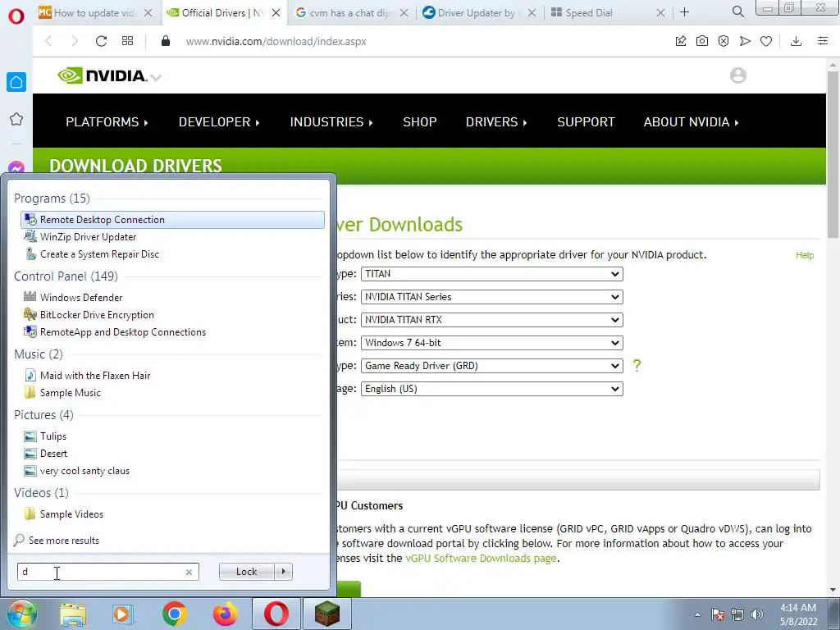
Task: Open English (US) language dropdown
Action: point(492,389)
